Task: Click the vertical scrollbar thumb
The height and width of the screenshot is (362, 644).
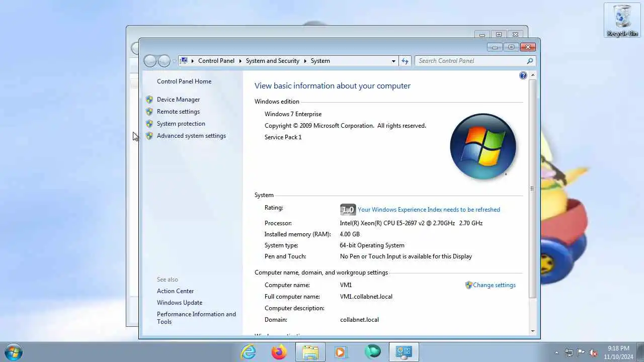Action: (533, 189)
